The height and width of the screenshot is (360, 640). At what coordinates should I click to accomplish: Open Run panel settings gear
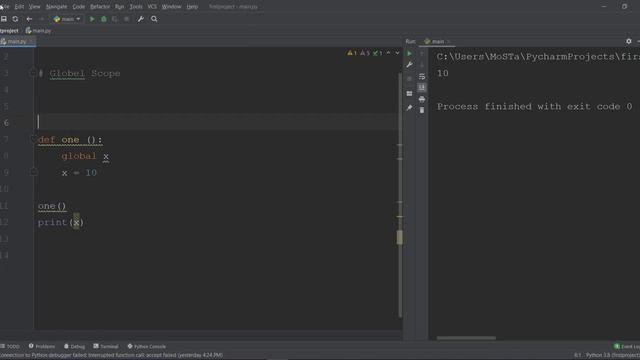pos(629,41)
